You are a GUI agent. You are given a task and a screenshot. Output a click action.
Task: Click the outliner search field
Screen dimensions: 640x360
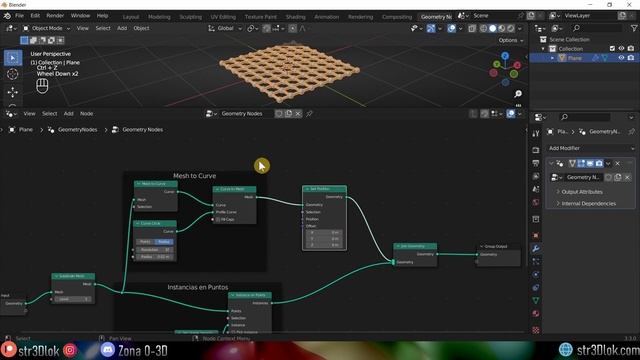pos(597,28)
